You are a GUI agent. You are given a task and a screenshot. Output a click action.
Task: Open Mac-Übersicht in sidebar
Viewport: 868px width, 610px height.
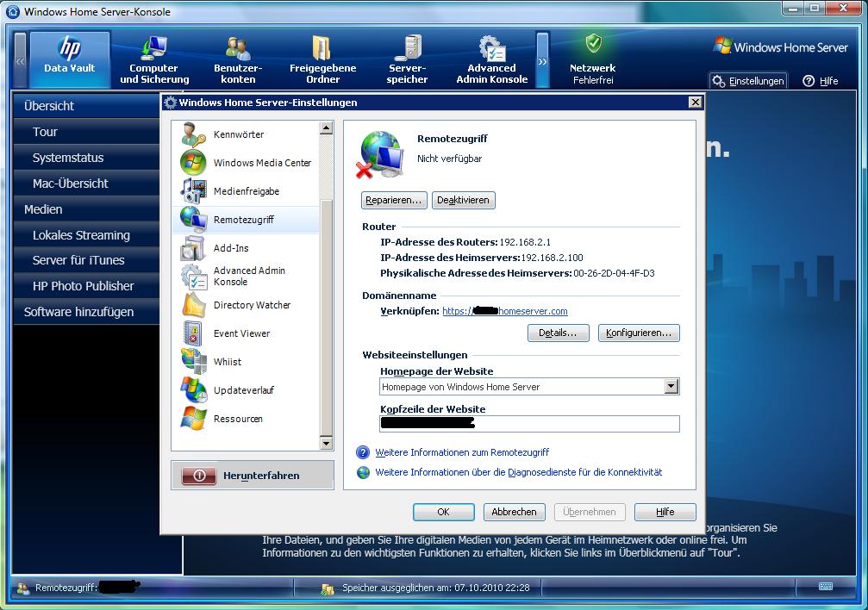[x=86, y=184]
